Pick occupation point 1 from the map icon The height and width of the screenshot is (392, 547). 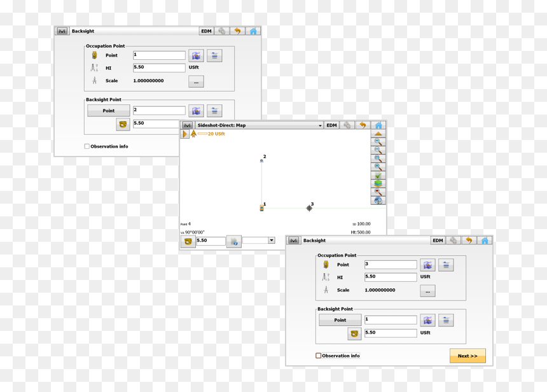(x=196, y=55)
